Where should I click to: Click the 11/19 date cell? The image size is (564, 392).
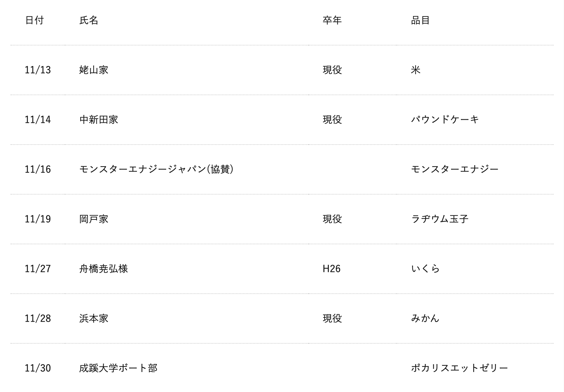click(38, 219)
